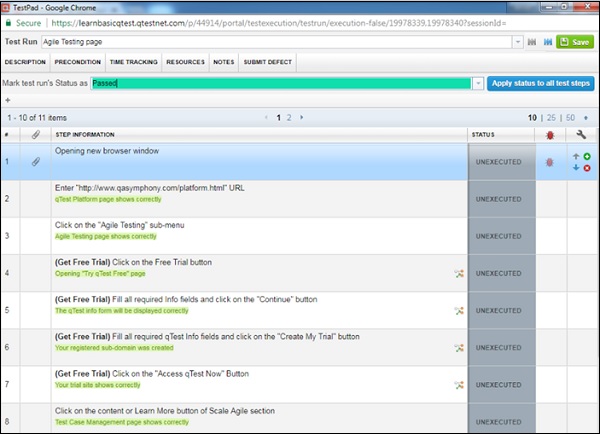Click Apply status to all test steps
This screenshot has width=600, height=434.
point(540,83)
